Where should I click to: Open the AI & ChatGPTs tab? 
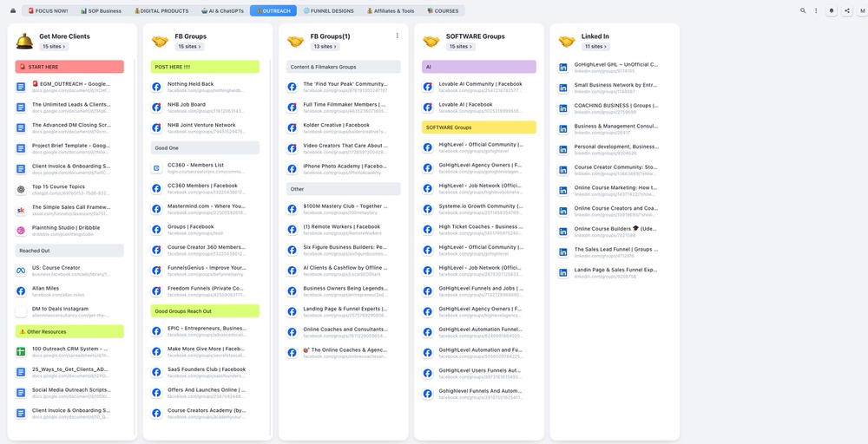[221, 10]
